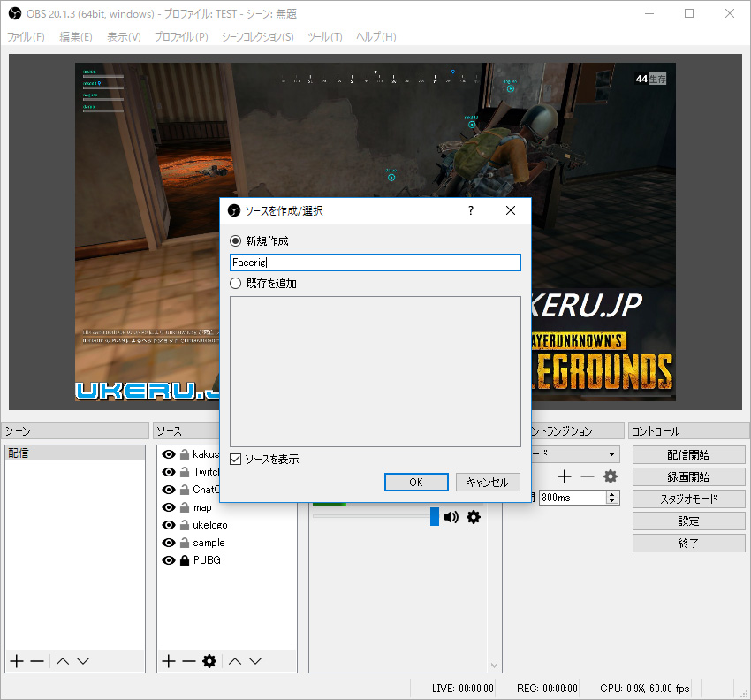Toggle visibility of the PUBG source

tap(168, 560)
